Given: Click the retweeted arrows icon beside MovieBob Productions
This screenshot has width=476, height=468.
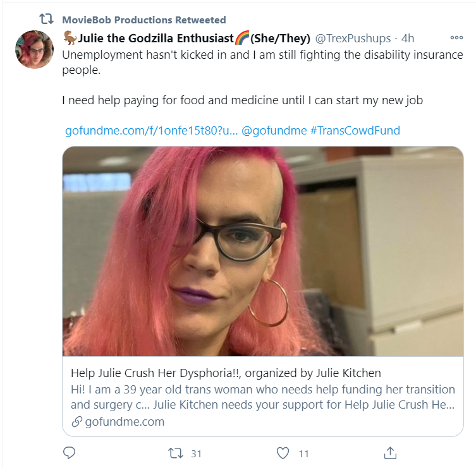Looking at the screenshot, I should pyautogui.click(x=46, y=19).
